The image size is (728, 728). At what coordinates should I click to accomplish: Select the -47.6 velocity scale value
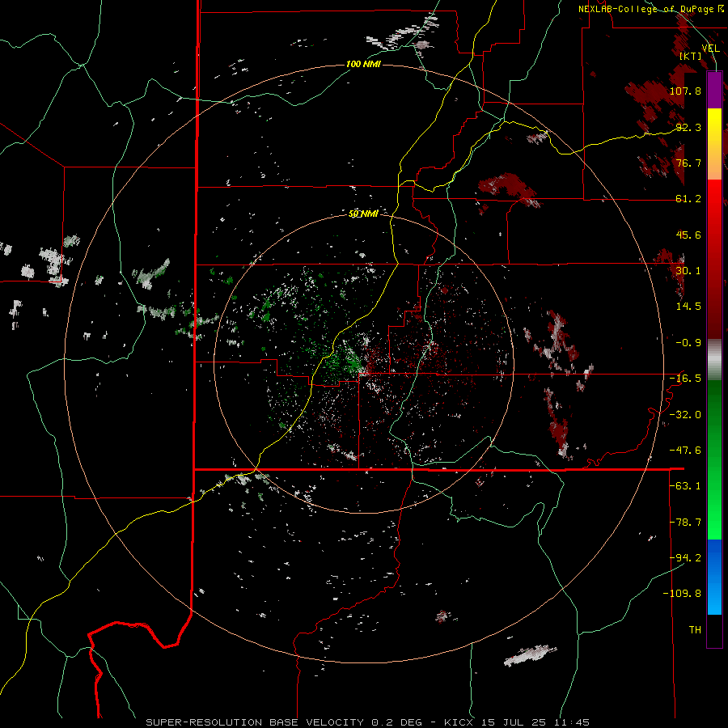click(x=685, y=451)
